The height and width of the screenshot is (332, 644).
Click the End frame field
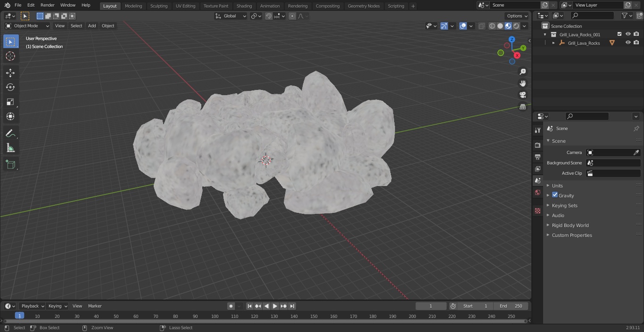tap(511, 306)
